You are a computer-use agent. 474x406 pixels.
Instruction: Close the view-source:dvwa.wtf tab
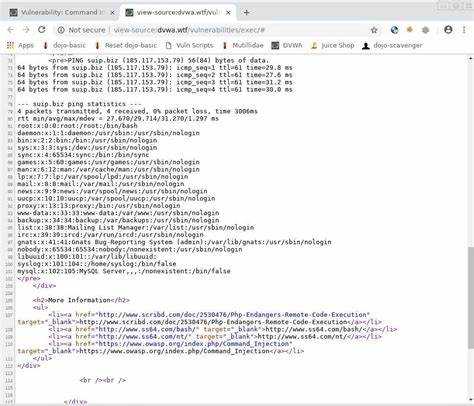(228, 13)
